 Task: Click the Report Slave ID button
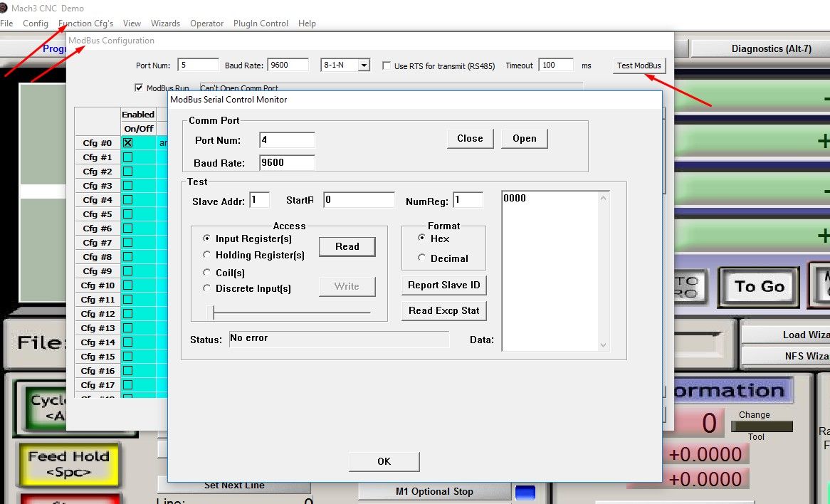pos(443,285)
